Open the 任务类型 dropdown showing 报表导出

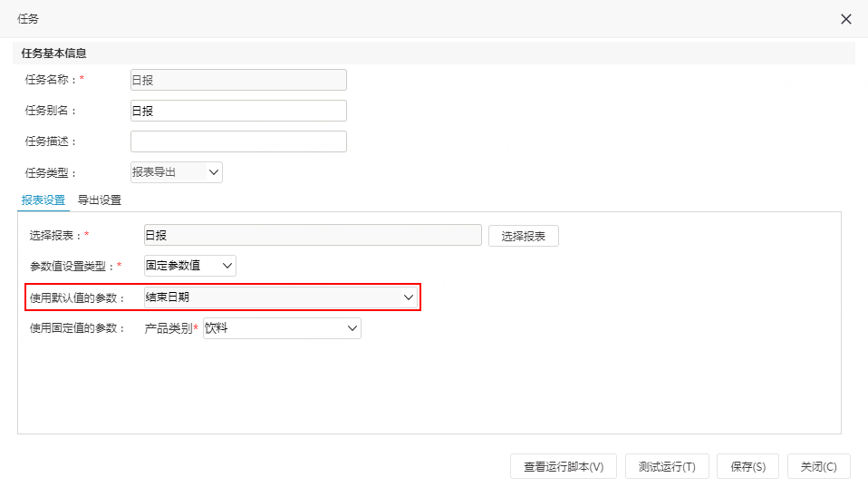tap(176, 172)
